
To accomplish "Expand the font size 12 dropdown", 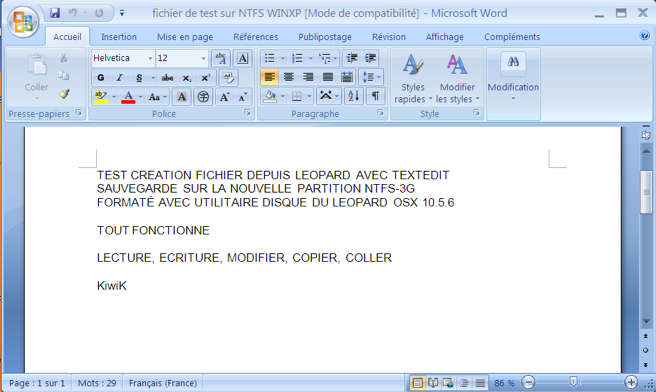I will 204,58.
